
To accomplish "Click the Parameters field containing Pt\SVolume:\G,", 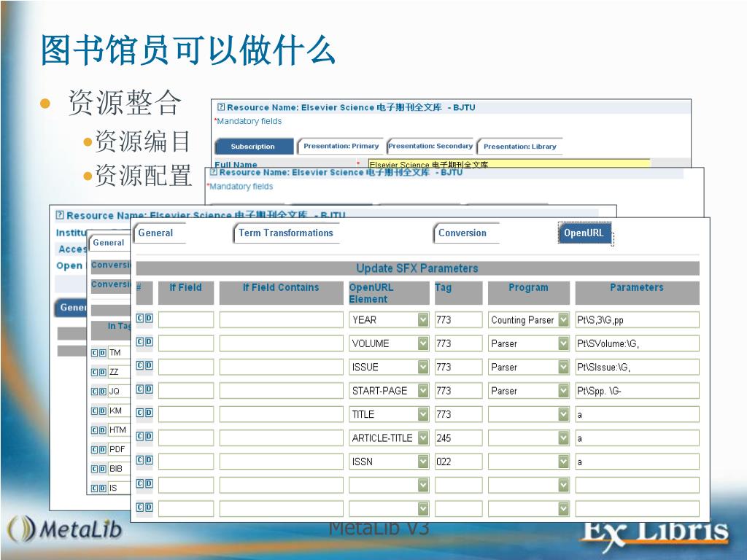I will pyautogui.click(x=637, y=343).
